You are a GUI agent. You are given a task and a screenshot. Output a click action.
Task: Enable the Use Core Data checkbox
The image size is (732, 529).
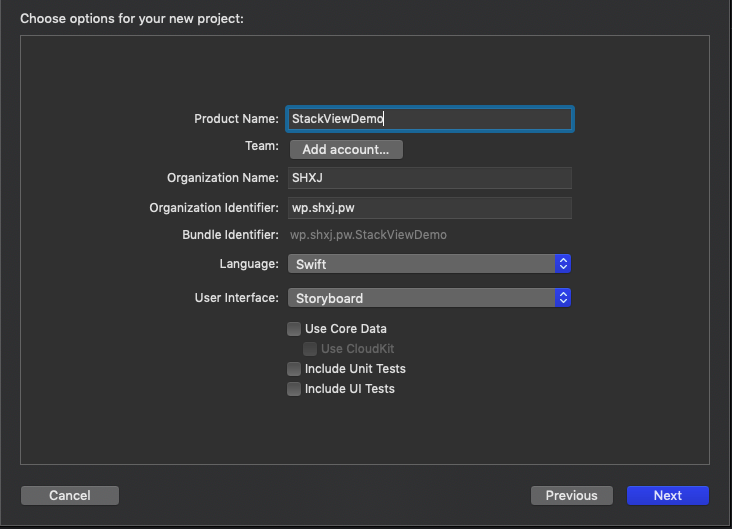pos(294,329)
